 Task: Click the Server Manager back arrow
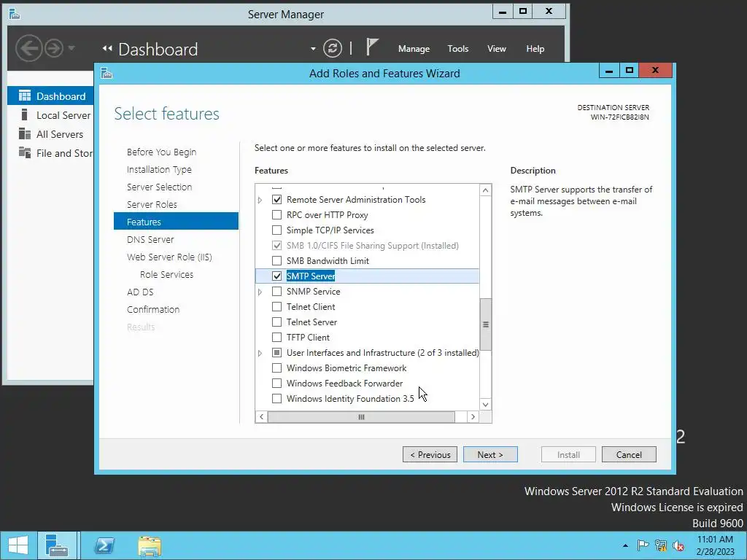pos(28,48)
